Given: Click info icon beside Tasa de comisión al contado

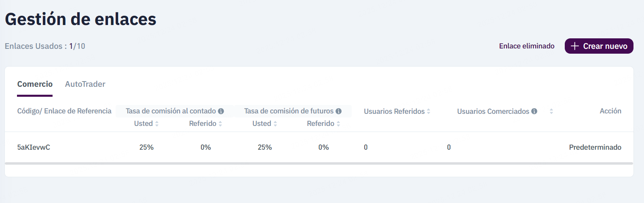Looking at the screenshot, I should click(221, 111).
